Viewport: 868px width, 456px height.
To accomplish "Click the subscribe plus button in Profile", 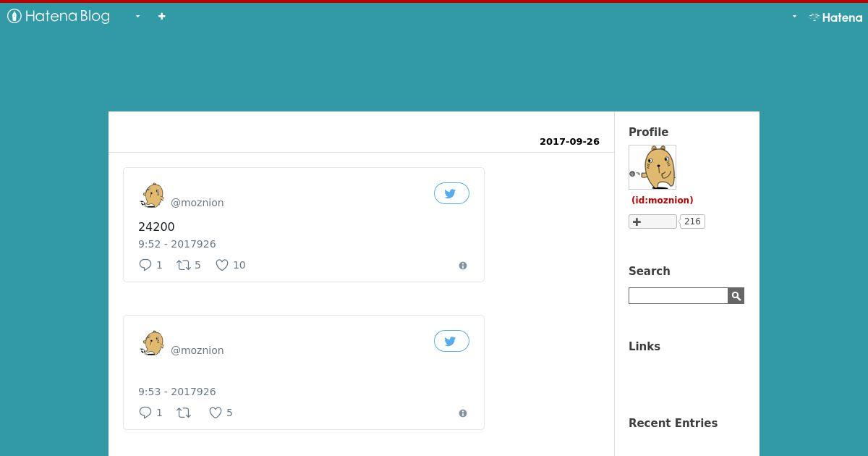I will pyautogui.click(x=652, y=221).
